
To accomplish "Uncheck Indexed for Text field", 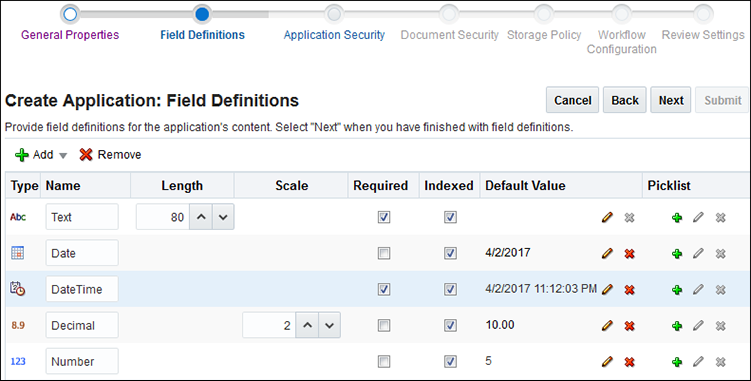I will pos(450,217).
